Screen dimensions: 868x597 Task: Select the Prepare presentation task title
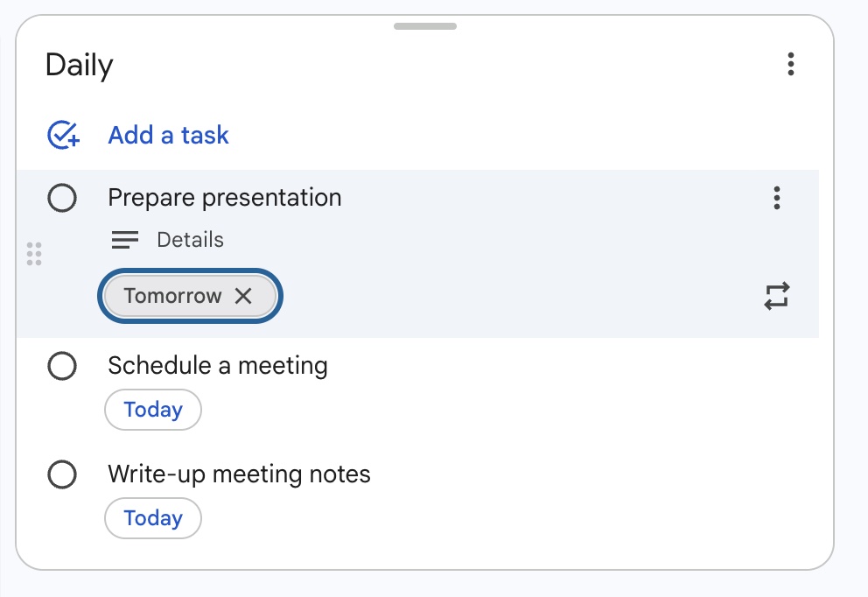pos(224,198)
